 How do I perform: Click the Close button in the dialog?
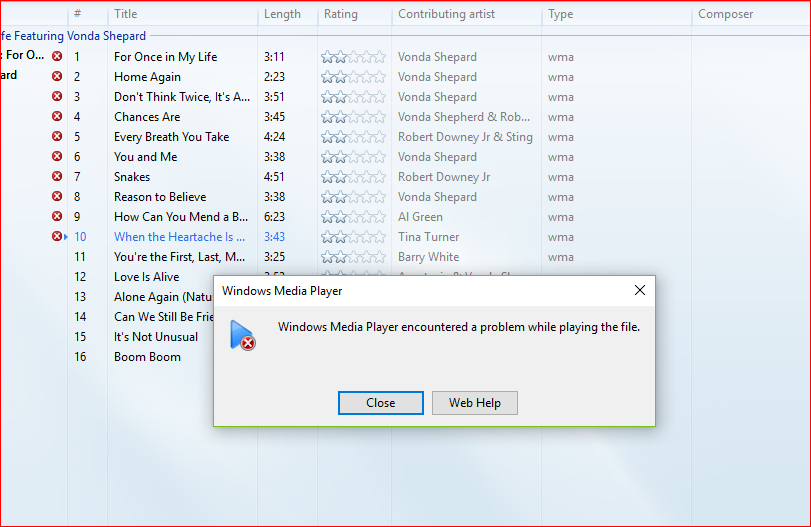381,403
